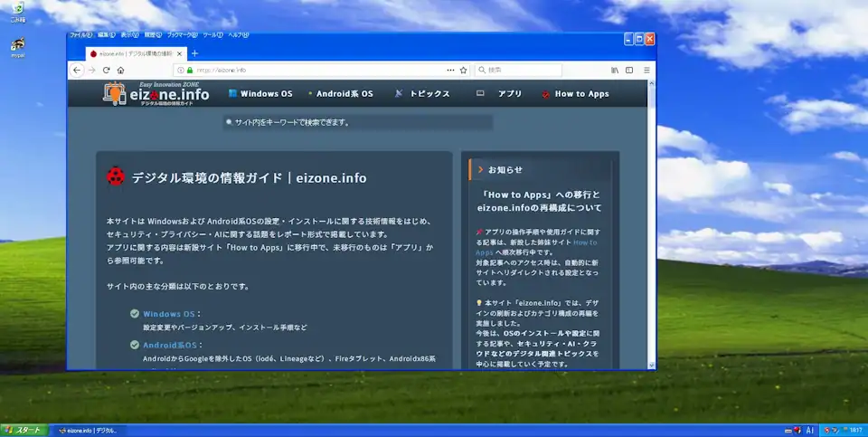This screenshot has width=868, height=437.
Task: Open ファイル menu in the menu bar
Action: pos(80,35)
